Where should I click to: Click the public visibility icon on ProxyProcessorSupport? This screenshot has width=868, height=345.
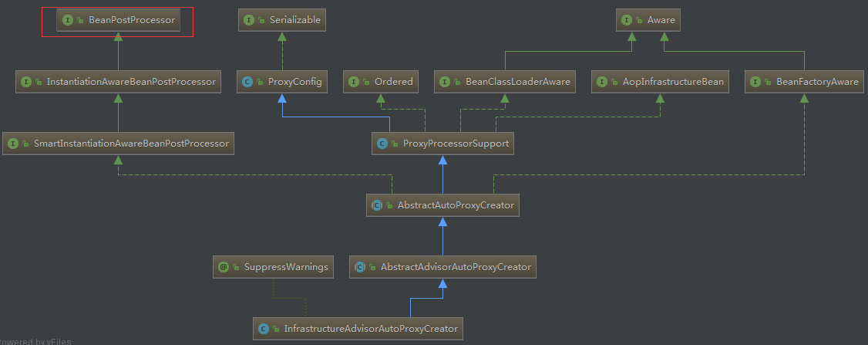[395, 144]
